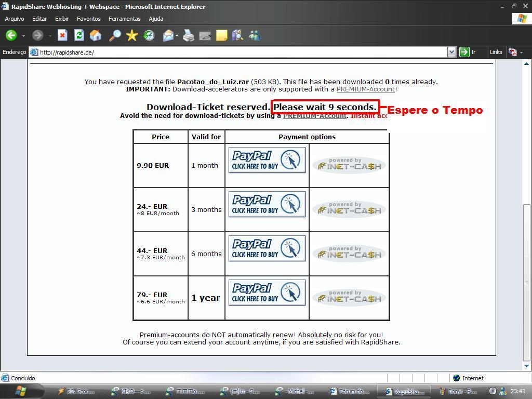Click the Mail envelope icon

tap(168, 35)
